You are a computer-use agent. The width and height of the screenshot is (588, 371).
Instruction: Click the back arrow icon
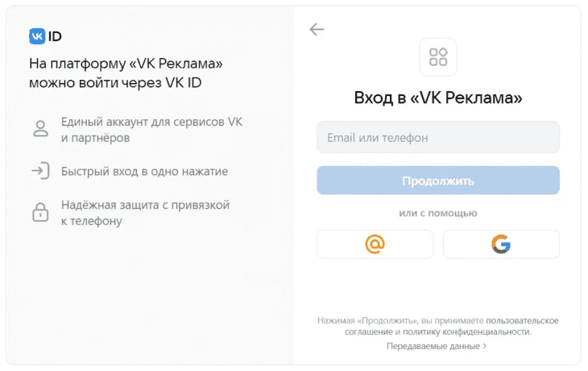pyautogui.click(x=317, y=29)
